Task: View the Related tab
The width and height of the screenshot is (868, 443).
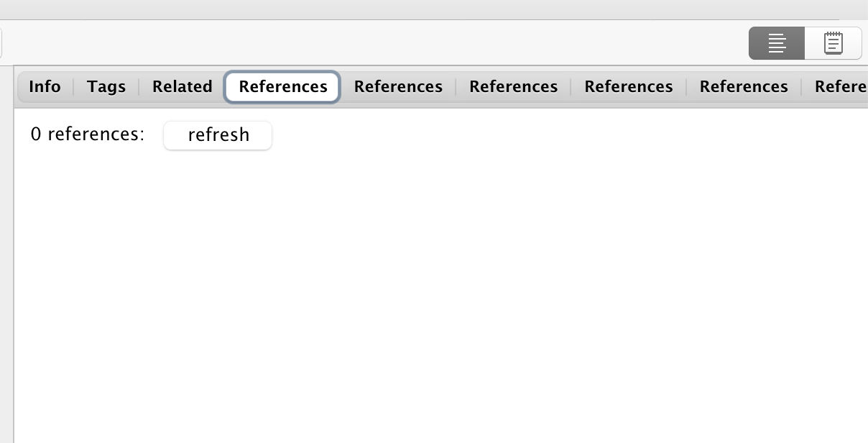Action: click(x=181, y=86)
